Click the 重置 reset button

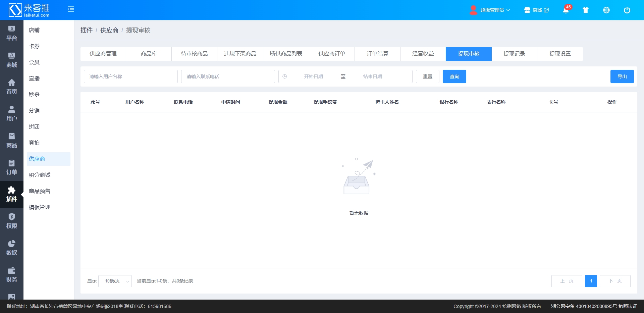[427, 76]
